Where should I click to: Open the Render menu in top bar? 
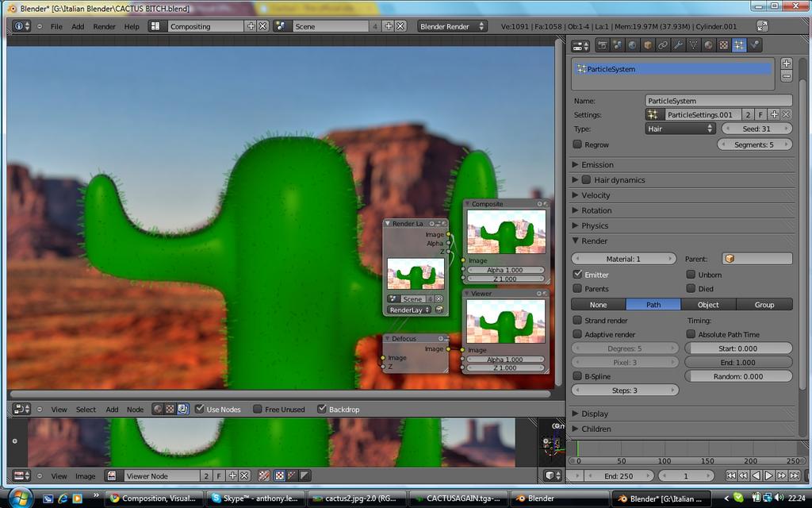pos(104,26)
